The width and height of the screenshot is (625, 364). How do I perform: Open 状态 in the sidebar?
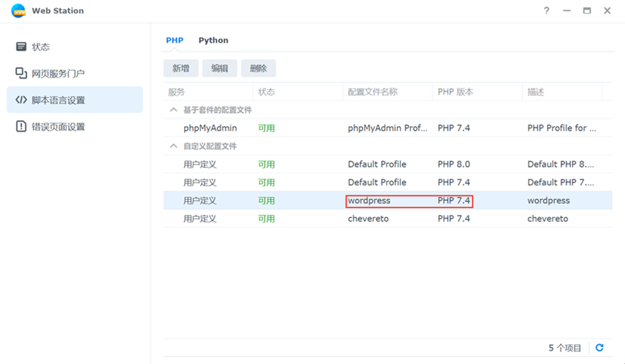pos(75,47)
